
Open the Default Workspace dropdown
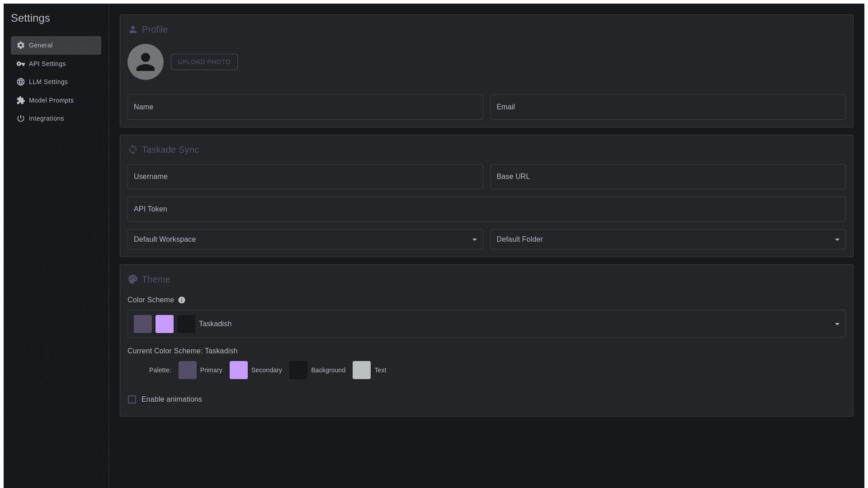(305, 239)
